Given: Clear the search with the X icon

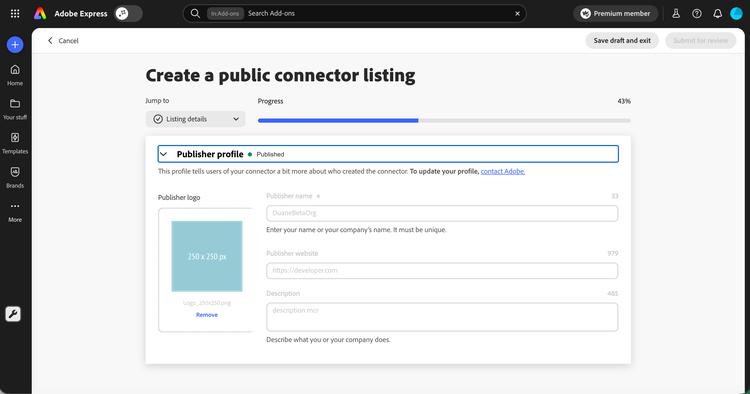Looking at the screenshot, I should coord(517,13).
